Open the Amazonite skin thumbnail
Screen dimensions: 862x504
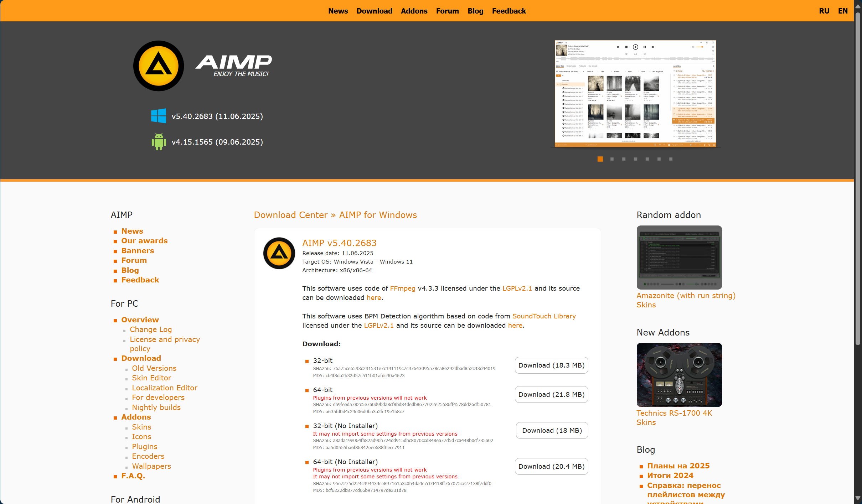[679, 257]
